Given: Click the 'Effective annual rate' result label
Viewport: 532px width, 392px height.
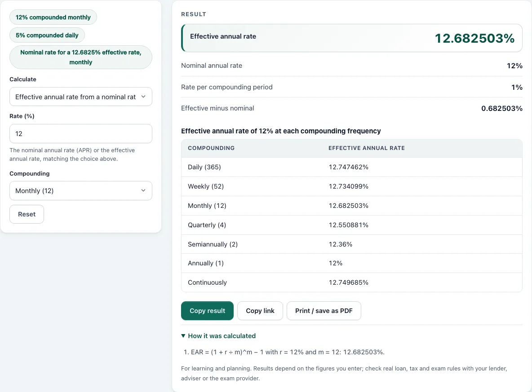Looking at the screenshot, I should tap(223, 36).
